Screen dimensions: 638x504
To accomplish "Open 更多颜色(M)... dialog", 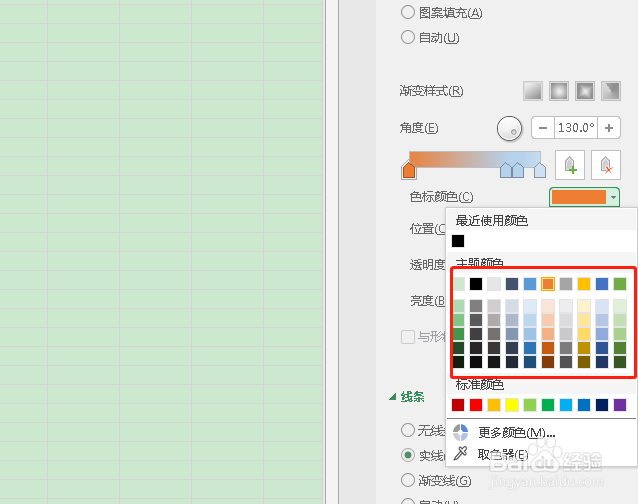I will [517, 432].
